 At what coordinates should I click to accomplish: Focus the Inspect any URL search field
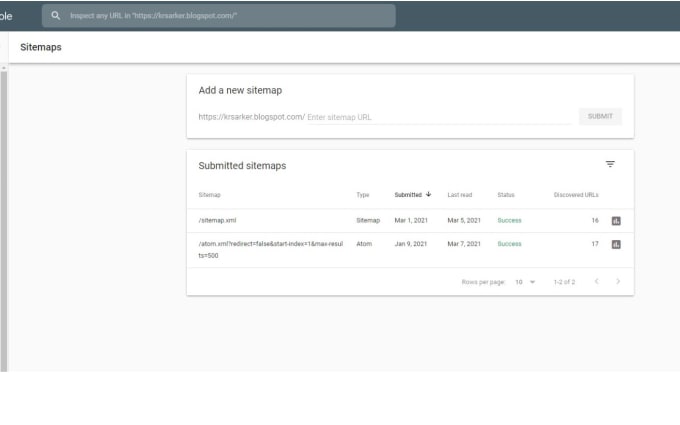pos(219,16)
